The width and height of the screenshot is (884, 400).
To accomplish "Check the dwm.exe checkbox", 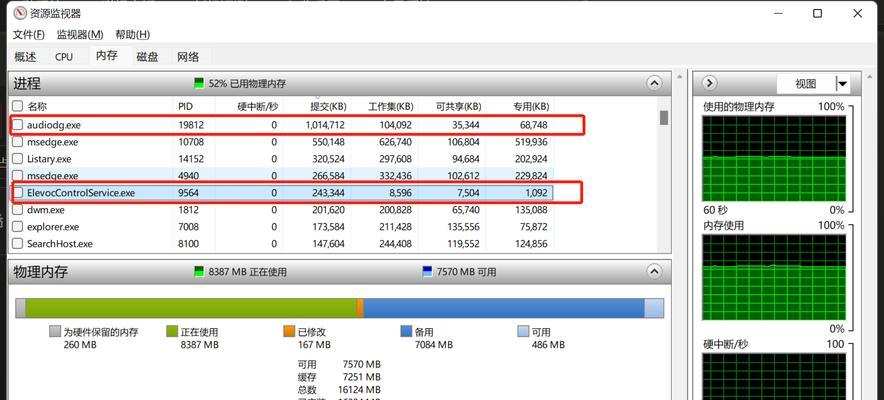I will click(x=18, y=210).
